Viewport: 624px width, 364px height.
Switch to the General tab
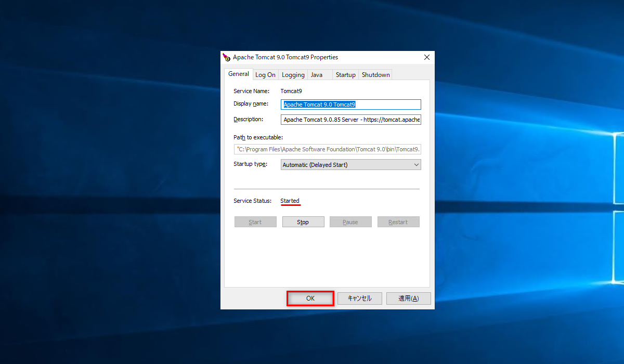(x=239, y=74)
